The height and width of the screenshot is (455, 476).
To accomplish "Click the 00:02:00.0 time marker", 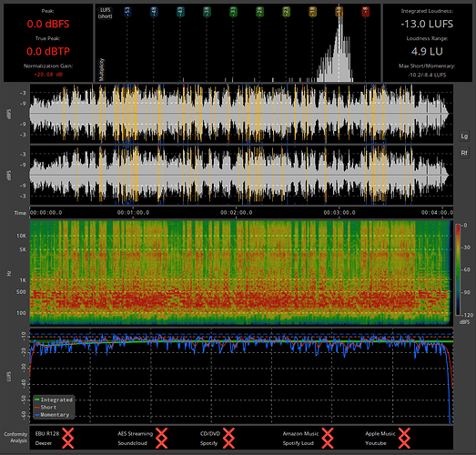I will 236,212.
